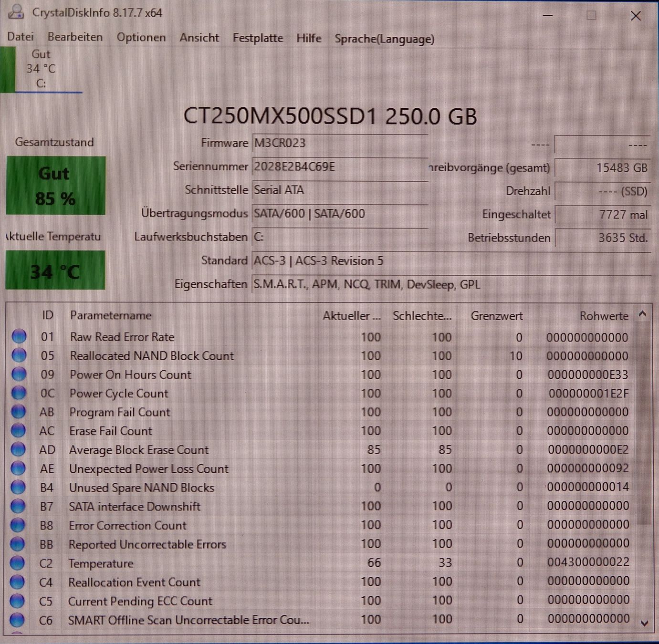Viewport: 659px width, 644px height.
Task: Click status circle for Unused Spare NAND Blocks
Action: click(18, 487)
